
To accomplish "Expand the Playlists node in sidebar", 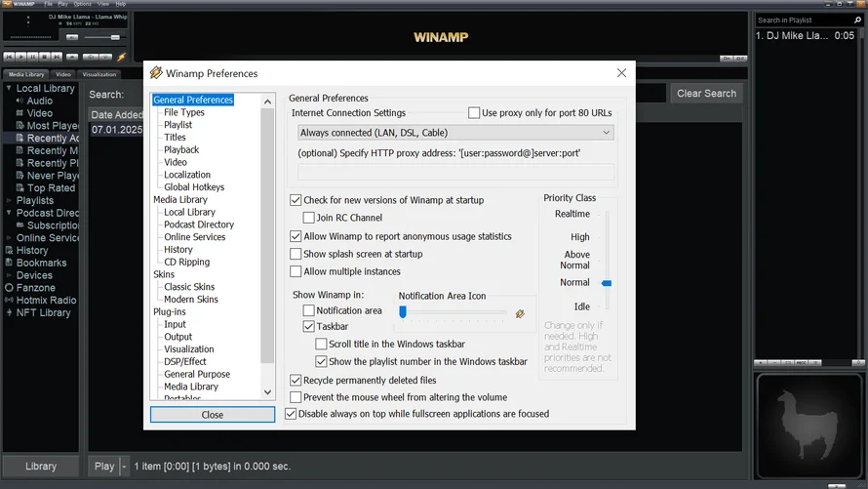I will (9, 200).
